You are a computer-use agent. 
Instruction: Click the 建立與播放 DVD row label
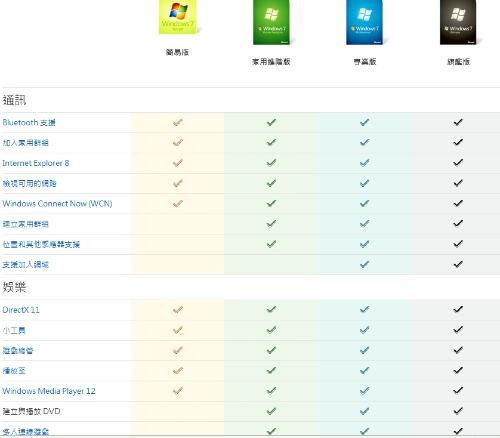tap(32, 411)
